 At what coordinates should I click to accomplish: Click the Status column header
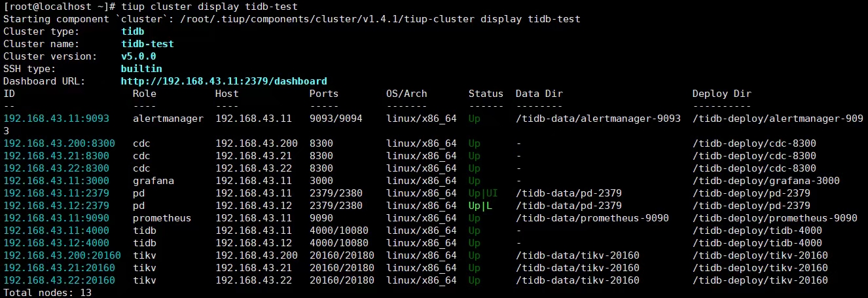point(486,94)
